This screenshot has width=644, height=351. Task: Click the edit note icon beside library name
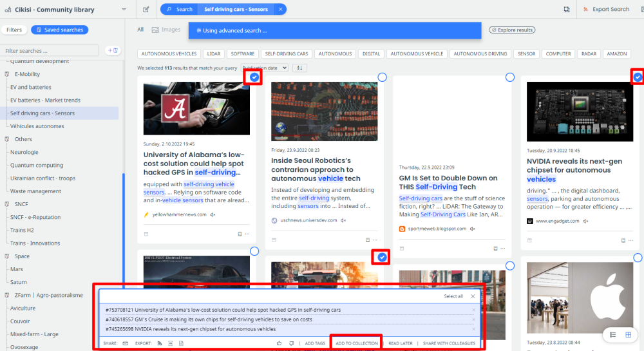tap(146, 10)
